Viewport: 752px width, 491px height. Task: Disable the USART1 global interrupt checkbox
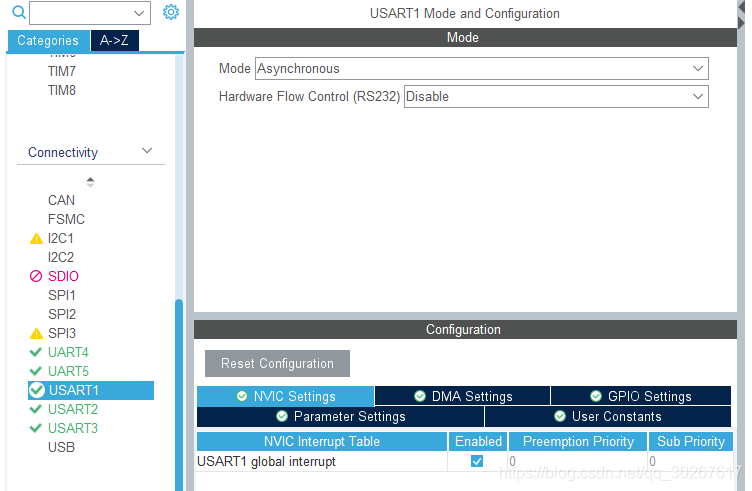coord(477,461)
